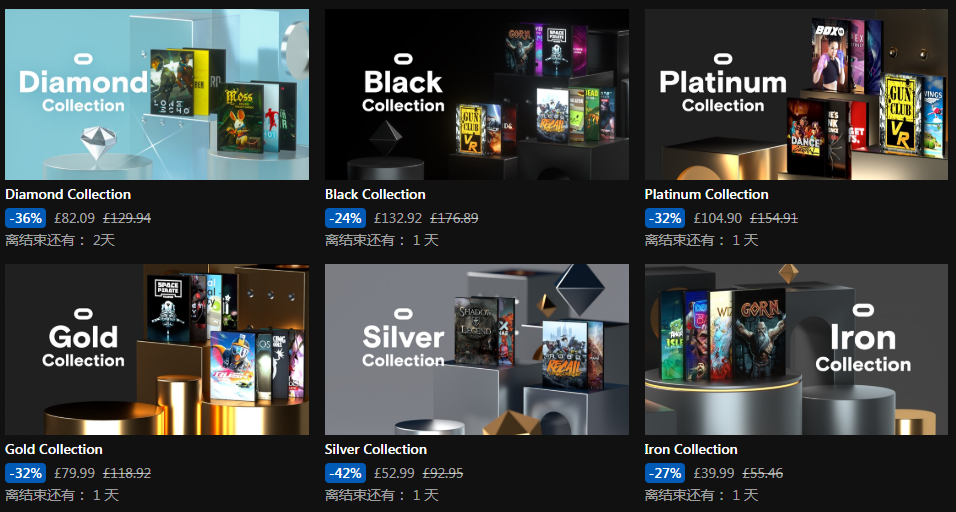956x512 pixels.
Task: Click the Silver Collection title link
Action: click(x=376, y=449)
